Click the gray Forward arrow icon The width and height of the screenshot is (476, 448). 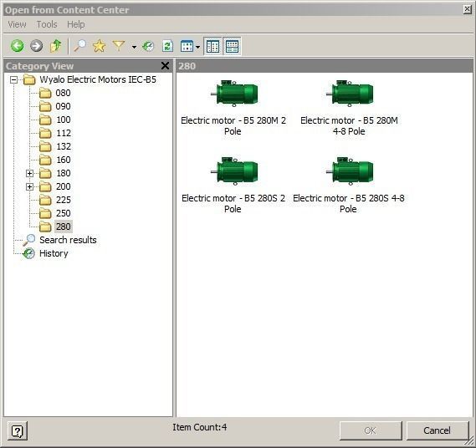pyautogui.click(x=37, y=46)
